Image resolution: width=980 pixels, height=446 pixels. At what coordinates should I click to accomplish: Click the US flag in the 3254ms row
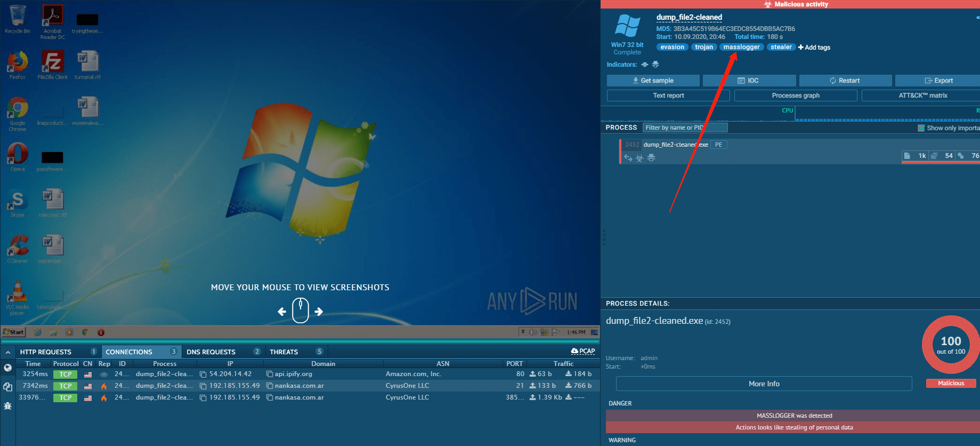point(88,375)
